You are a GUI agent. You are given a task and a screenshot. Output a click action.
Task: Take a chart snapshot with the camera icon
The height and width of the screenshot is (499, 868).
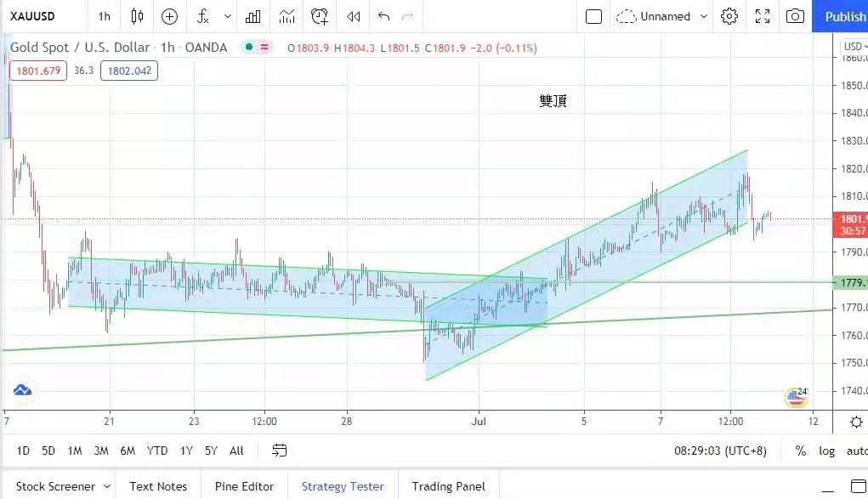(795, 16)
